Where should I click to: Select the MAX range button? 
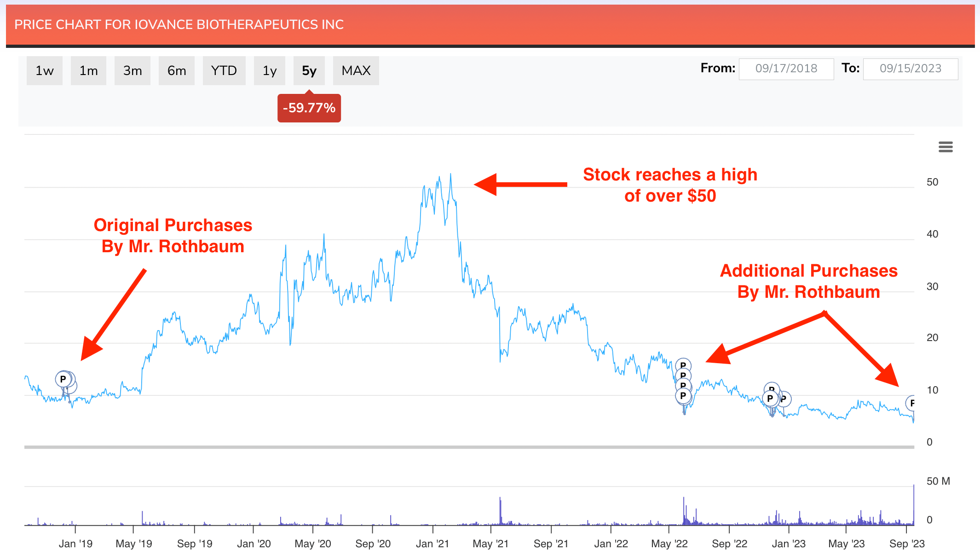(x=356, y=70)
